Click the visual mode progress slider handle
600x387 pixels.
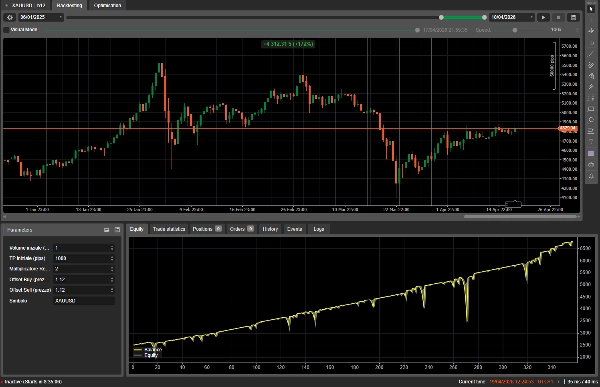[x=417, y=30]
